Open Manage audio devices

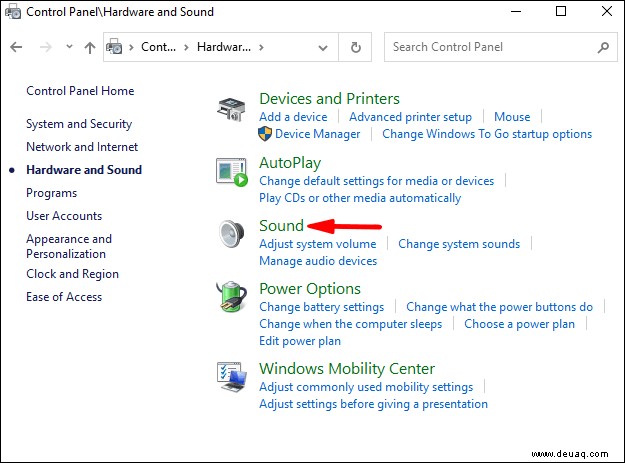point(318,261)
